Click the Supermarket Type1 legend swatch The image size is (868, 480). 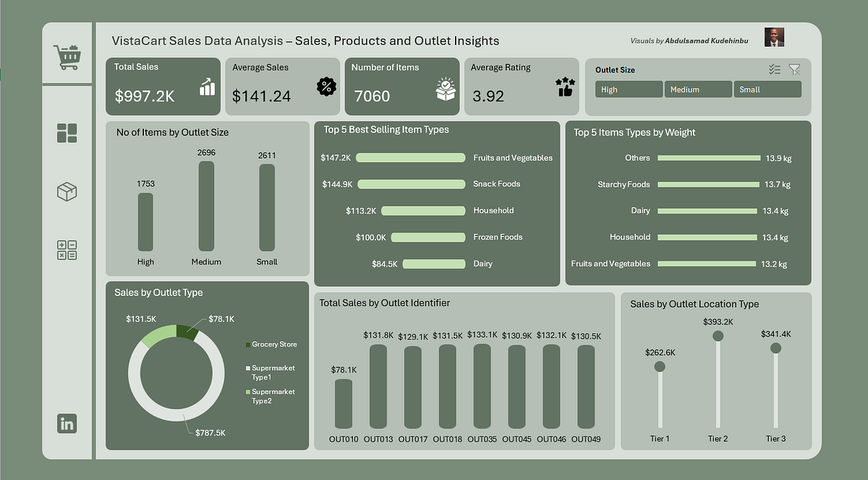247,369
